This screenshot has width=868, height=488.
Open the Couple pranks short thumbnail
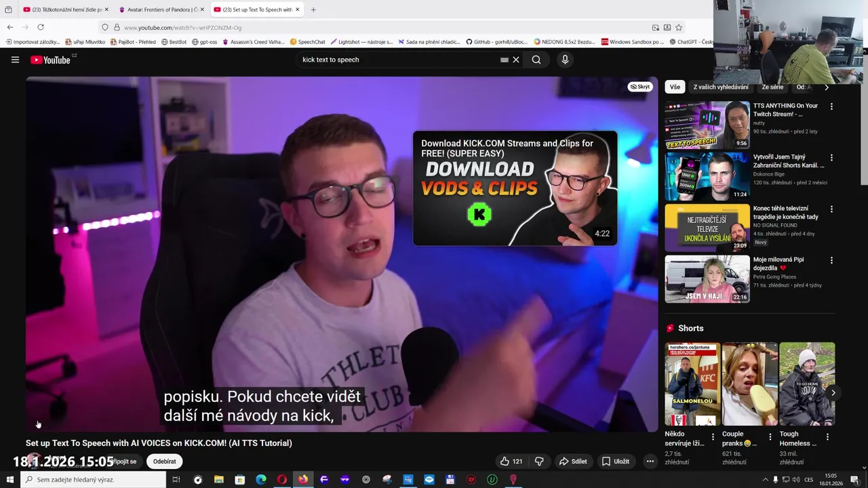click(750, 384)
